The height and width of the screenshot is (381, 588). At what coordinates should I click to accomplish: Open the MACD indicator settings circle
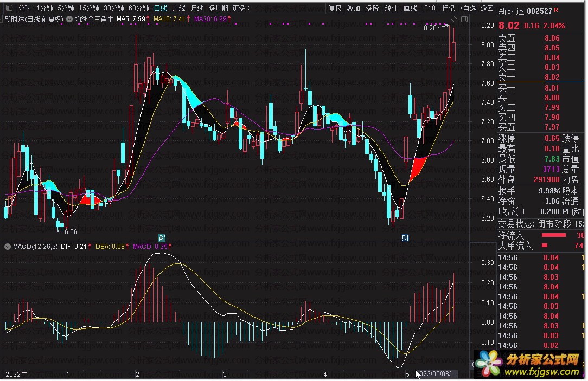pos(8,247)
